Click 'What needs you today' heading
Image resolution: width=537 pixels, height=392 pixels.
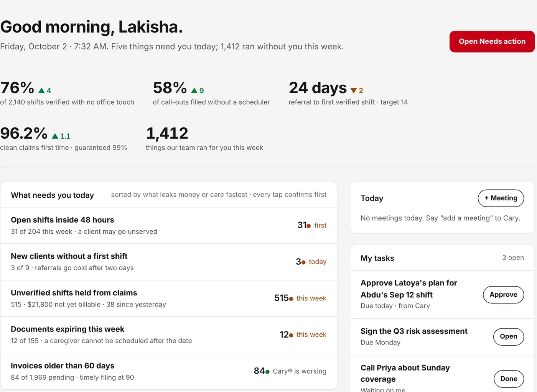[x=53, y=195]
